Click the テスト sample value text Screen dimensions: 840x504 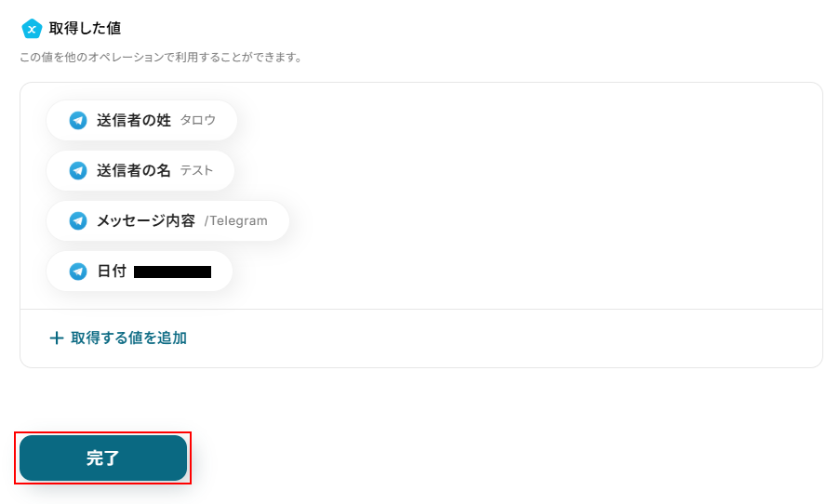click(x=196, y=170)
